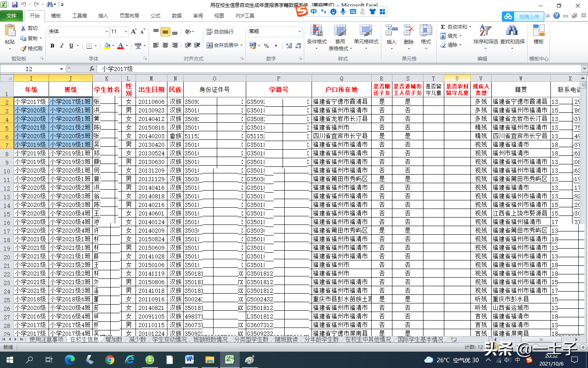The width and height of the screenshot is (588, 368).
Task: Toggle left horizontal text alignment
Action: (156, 45)
